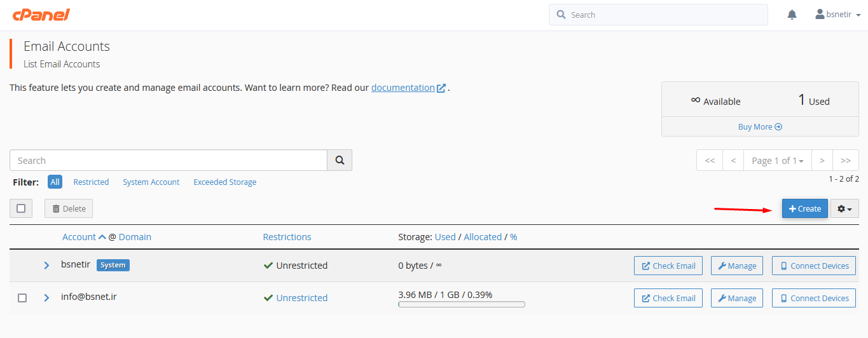Viewport: 868px width, 338px height.
Task: Click Manage for bsnetir account
Action: pyautogui.click(x=737, y=266)
